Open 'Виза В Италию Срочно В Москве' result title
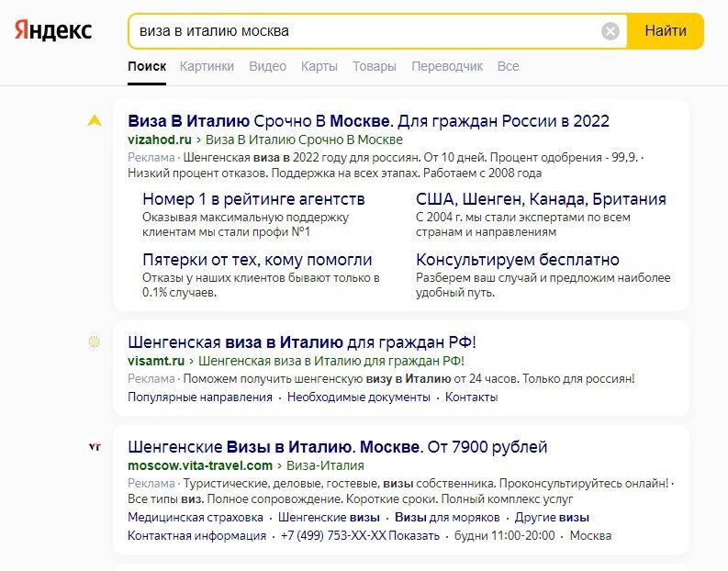 pyautogui.click(x=368, y=120)
